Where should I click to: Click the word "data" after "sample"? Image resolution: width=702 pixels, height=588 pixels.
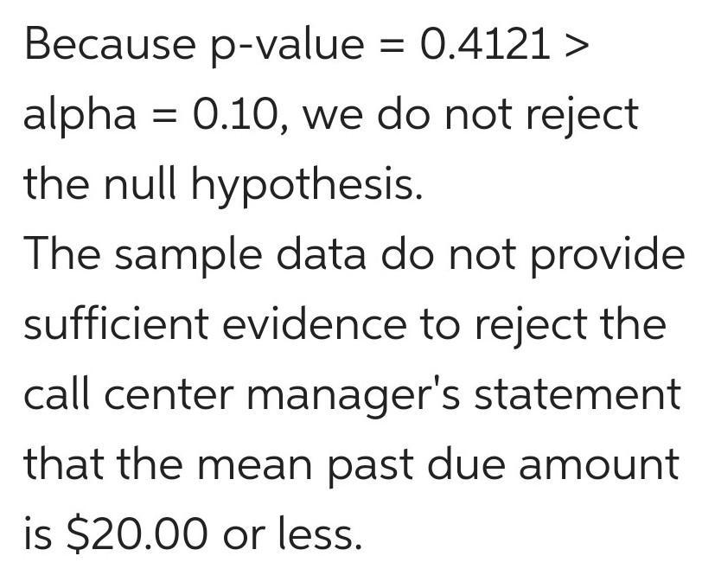pos(322,253)
